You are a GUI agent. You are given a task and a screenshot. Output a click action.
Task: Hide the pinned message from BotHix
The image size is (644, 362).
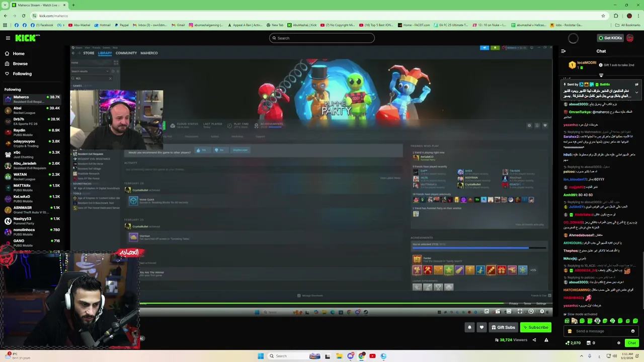[636, 84]
